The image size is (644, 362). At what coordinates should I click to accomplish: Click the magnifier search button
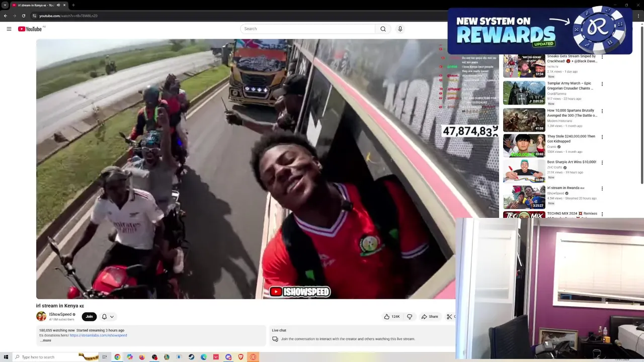coord(383,29)
